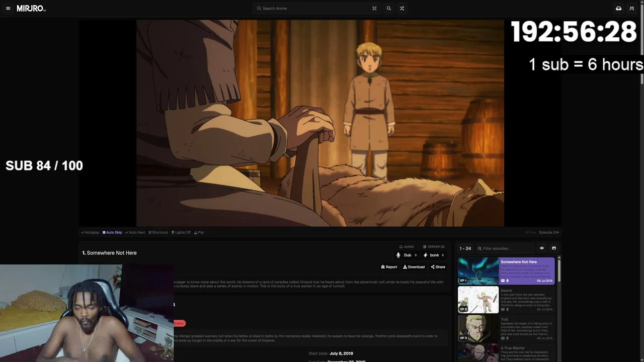
Task: Focus the Search Anime field
Action: pos(317,9)
